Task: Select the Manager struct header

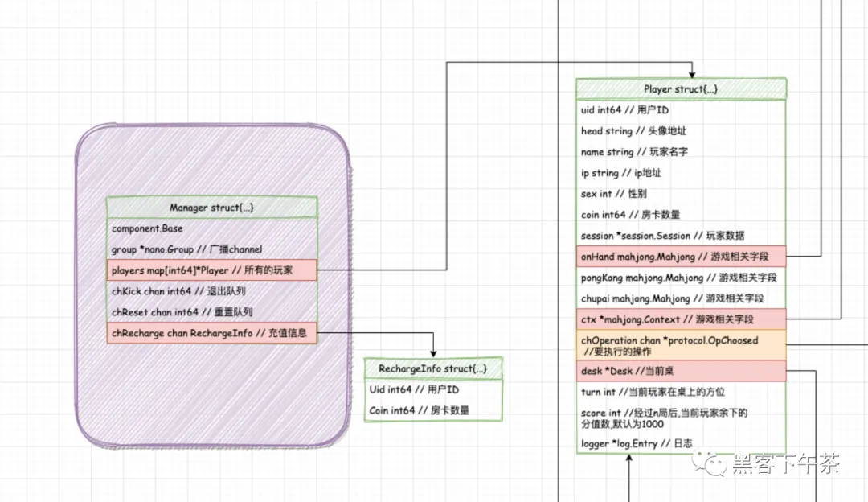Action: 212,207
